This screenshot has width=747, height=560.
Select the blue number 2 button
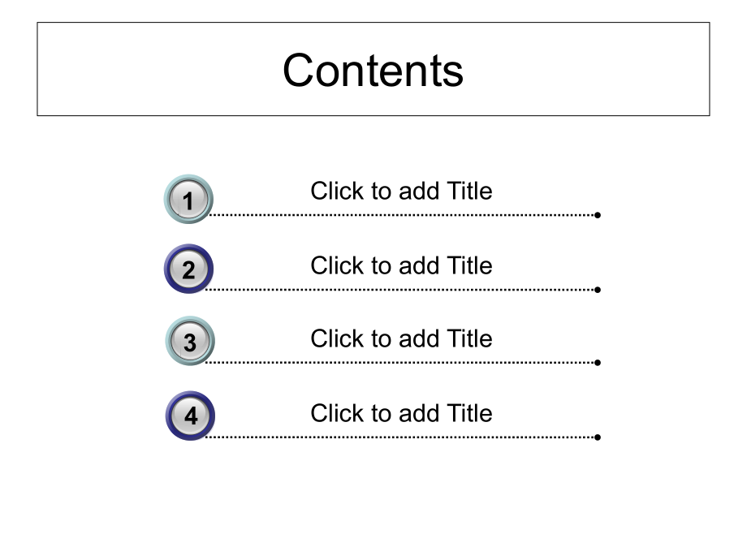pyautogui.click(x=188, y=269)
